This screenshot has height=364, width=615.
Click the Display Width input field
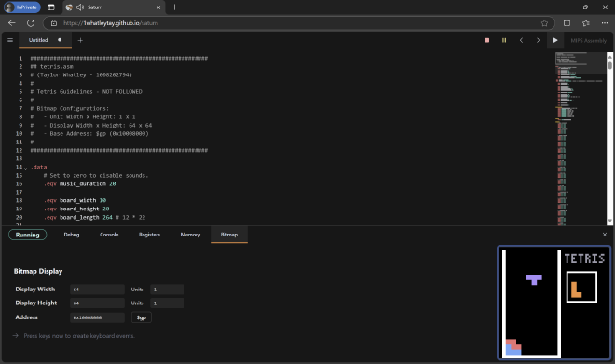pyautogui.click(x=97, y=290)
